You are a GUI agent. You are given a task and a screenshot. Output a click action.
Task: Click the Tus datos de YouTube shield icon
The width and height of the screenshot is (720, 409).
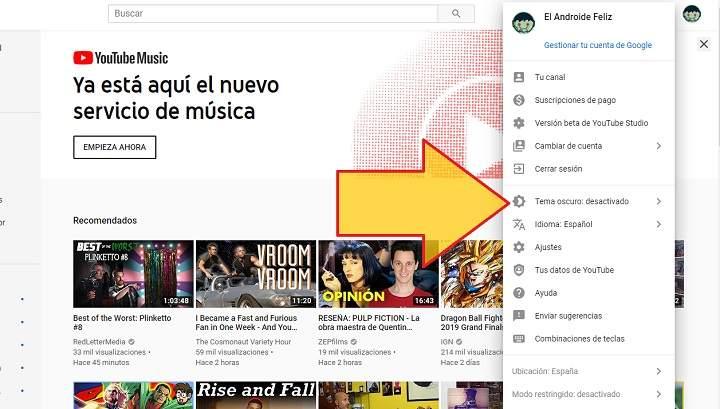(519, 270)
